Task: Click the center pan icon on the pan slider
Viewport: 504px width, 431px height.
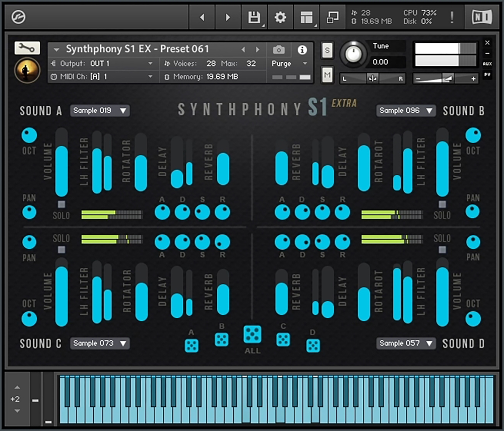Action: click(x=373, y=79)
